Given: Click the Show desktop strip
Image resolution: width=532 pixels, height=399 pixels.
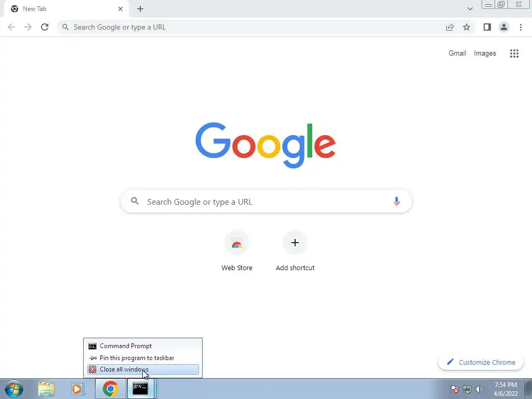Looking at the screenshot, I should click(528, 389).
